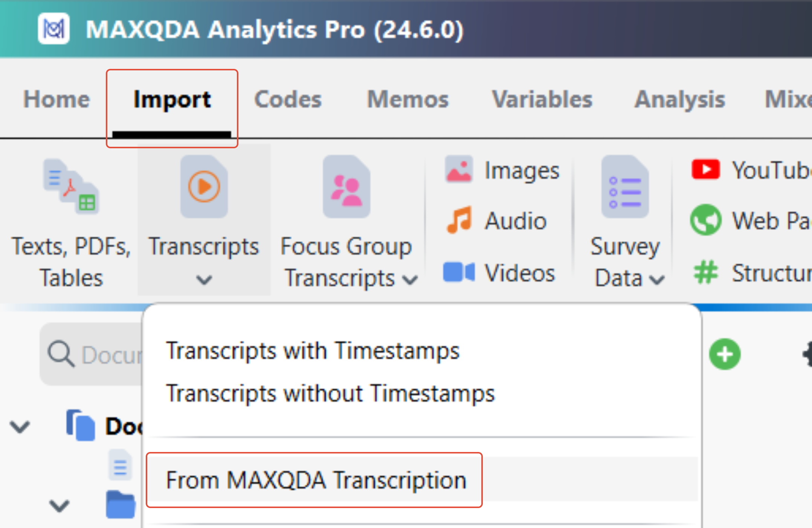Viewport: 812px width, 528px height.
Task: Collapse the blue folder chevron
Action: pos(60,506)
